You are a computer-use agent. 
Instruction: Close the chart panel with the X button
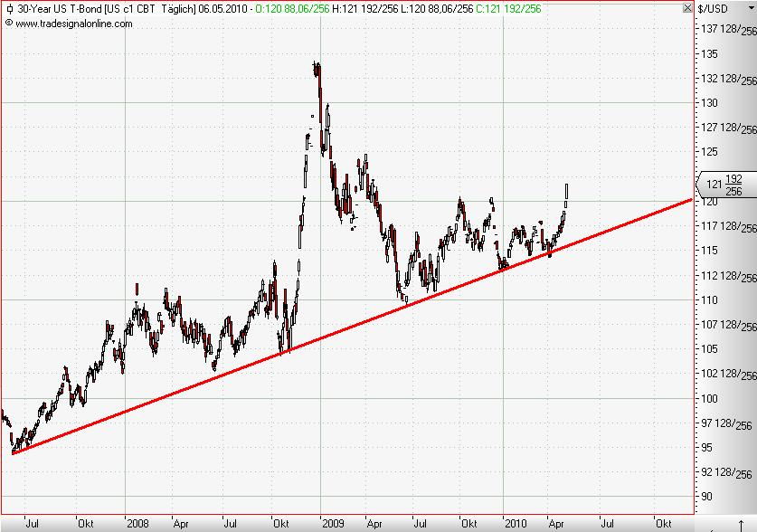[x=687, y=8]
